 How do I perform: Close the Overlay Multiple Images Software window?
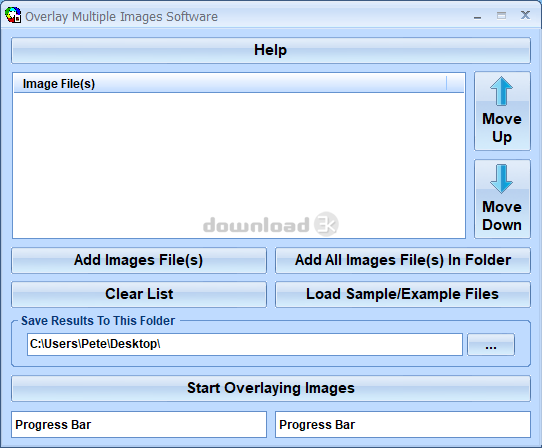(525, 15)
